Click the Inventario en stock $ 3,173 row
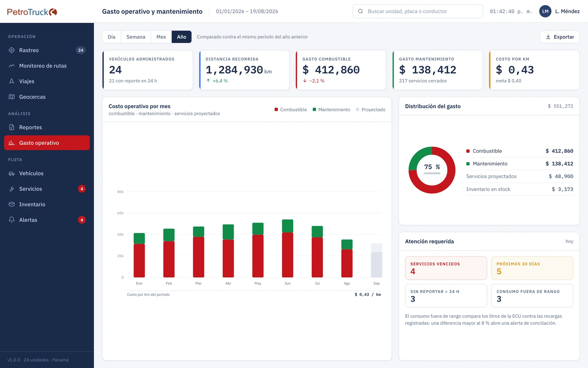Viewport: 588px width, 368px height. coord(520,189)
